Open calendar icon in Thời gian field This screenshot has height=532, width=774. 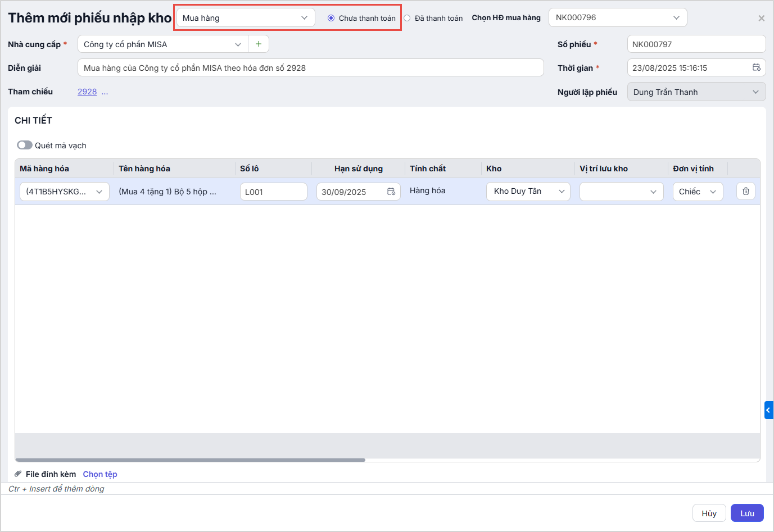coord(757,67)
